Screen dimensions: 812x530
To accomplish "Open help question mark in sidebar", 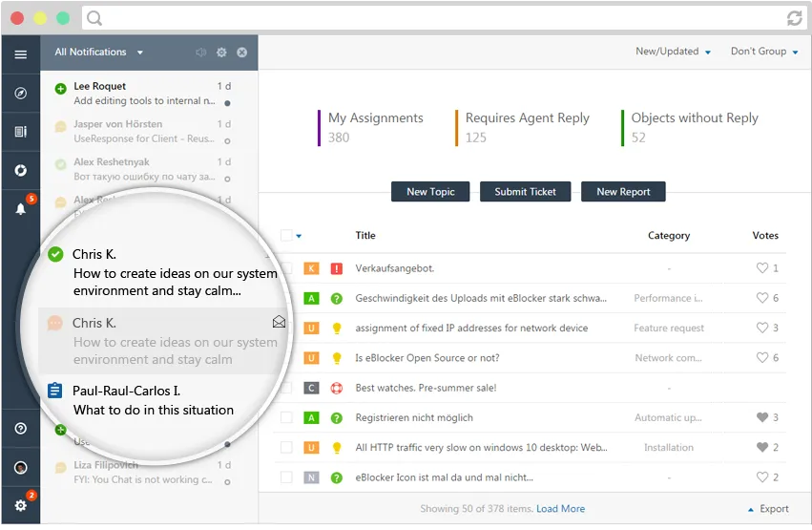I will pos(21,429).
